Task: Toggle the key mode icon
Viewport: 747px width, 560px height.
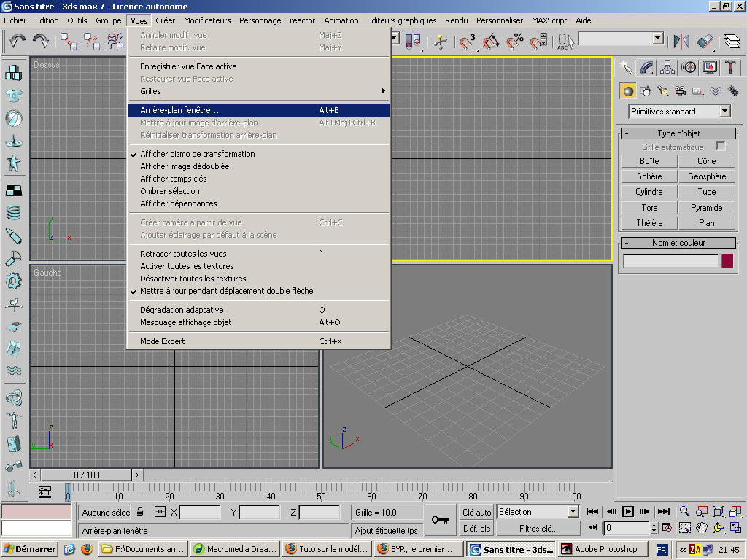Action: 592,527
